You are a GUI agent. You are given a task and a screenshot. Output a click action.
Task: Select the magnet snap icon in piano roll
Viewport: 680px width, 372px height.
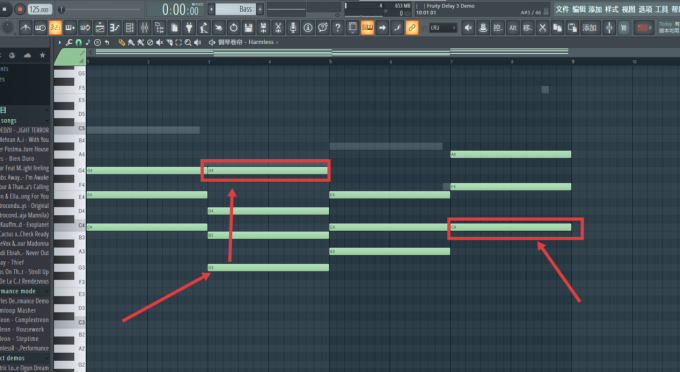tap(78, 42)
